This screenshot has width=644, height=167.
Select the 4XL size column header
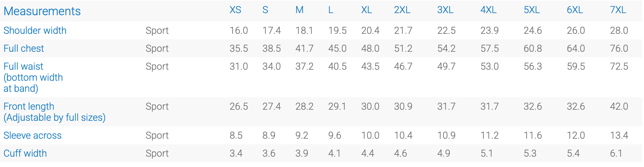pos(489,10)
